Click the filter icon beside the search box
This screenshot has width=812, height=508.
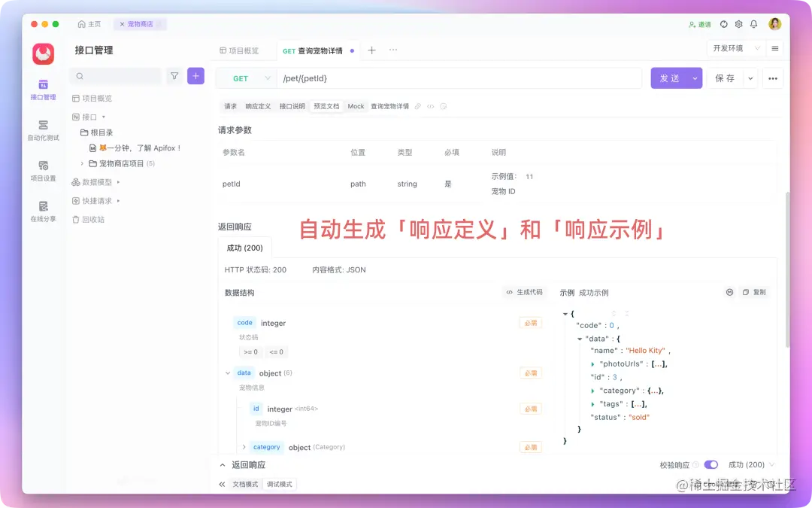point(174,77)
